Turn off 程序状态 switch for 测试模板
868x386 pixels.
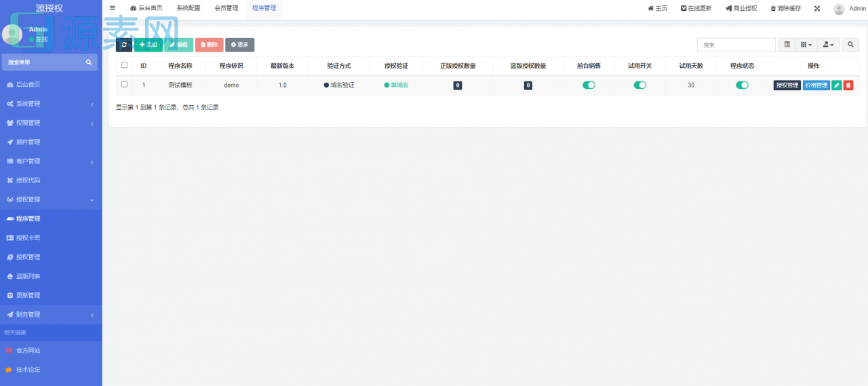(743, 85)
